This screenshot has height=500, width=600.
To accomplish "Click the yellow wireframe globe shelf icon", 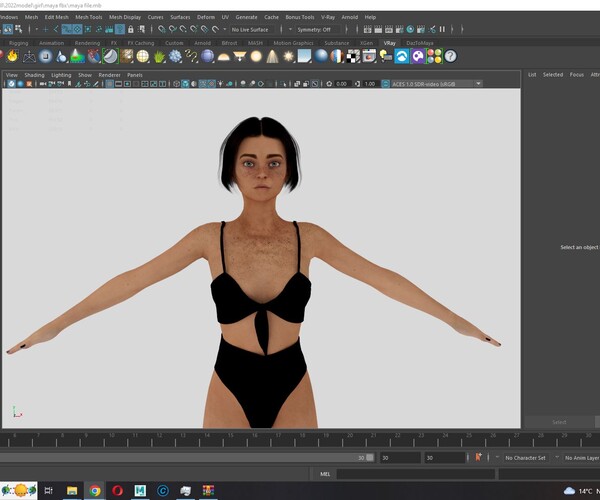I will pos(143,57).
